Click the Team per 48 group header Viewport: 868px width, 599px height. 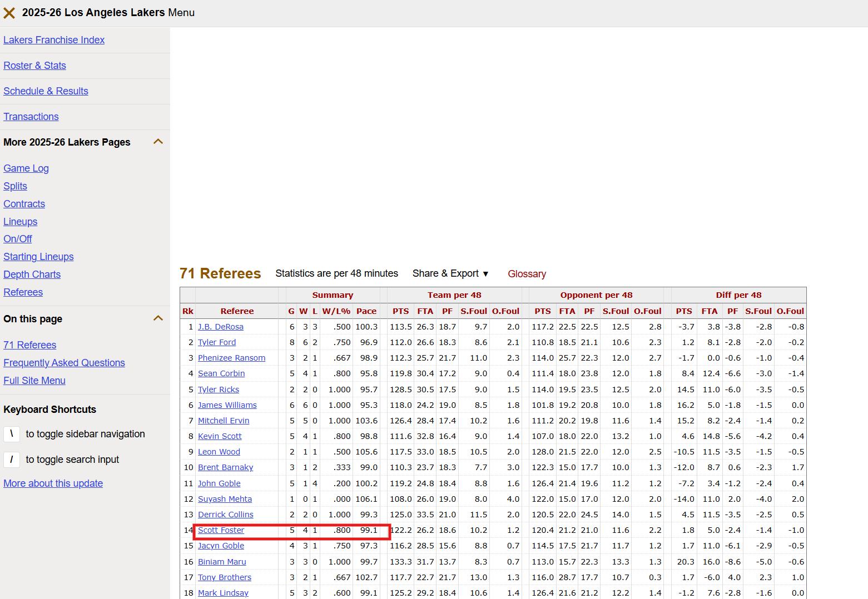454,295
